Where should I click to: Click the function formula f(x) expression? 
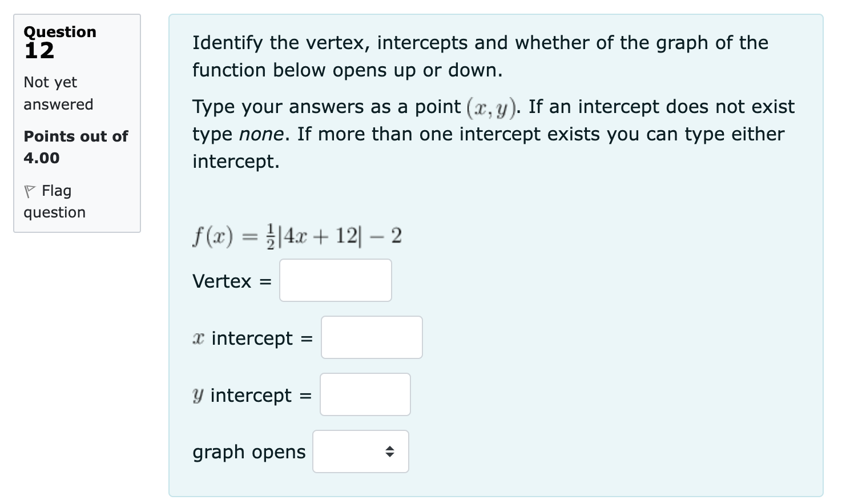pyautogui.click(x=297, y=236)
